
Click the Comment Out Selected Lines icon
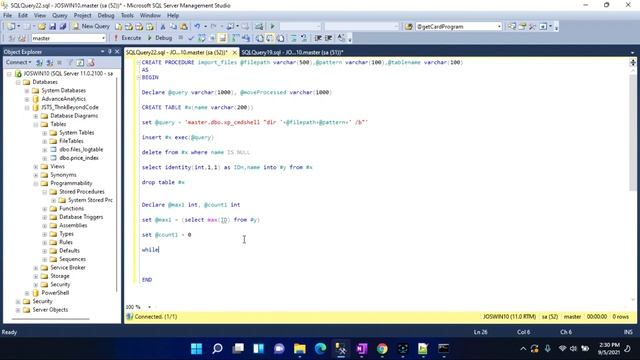point(293,38)
